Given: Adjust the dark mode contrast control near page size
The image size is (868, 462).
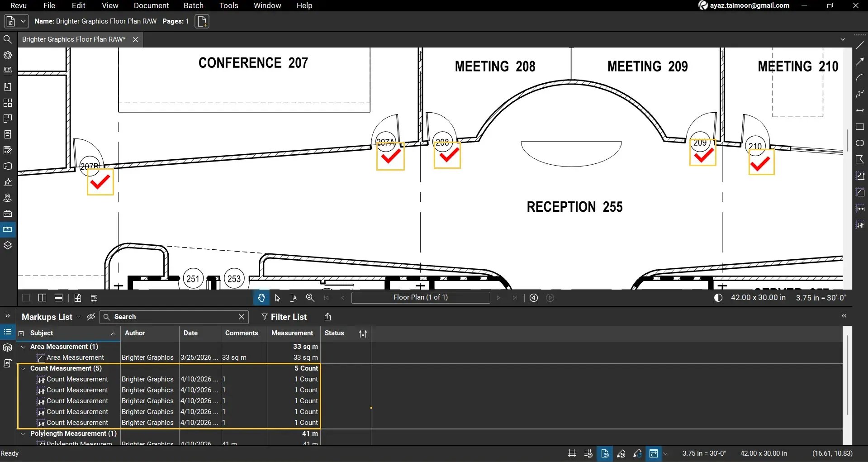Looking at the screenshot, I should click(x=718, y=297).
